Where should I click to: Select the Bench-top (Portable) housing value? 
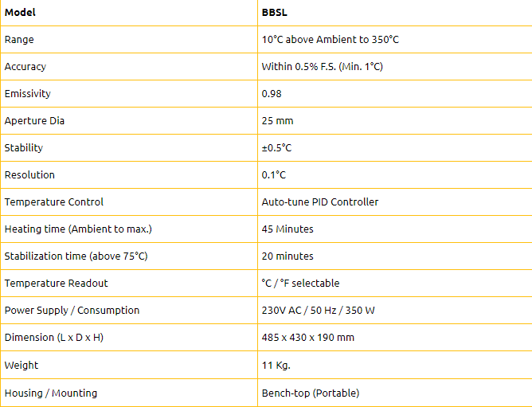[311, 393]
